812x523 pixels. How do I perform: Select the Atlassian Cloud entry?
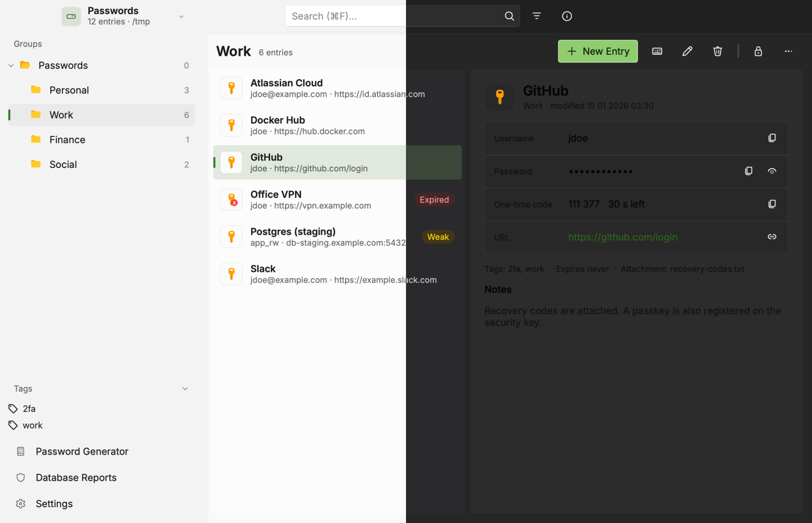pos(337,88)
